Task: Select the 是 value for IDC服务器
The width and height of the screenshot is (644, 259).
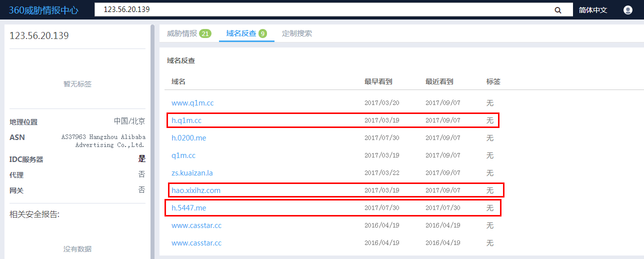Action: 142,159
